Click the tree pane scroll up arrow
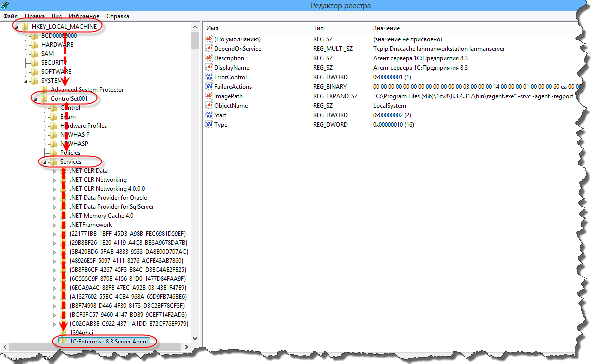591x364 pixels. pos(195,27)
